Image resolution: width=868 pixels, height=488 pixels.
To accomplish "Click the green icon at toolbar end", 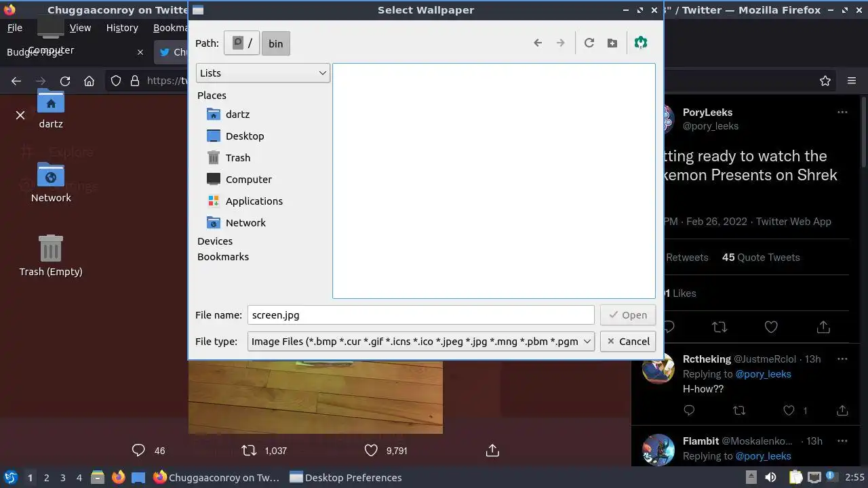I will (x=641, y=43).
